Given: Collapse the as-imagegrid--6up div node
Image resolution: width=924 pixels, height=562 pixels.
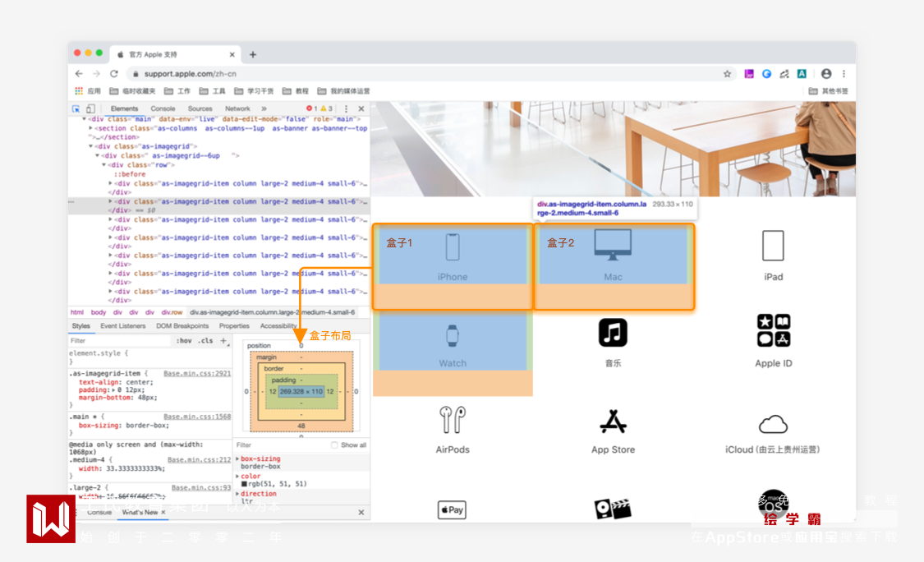Looking at the screenshot, I should pyautogui.click(x=97, y=155).
